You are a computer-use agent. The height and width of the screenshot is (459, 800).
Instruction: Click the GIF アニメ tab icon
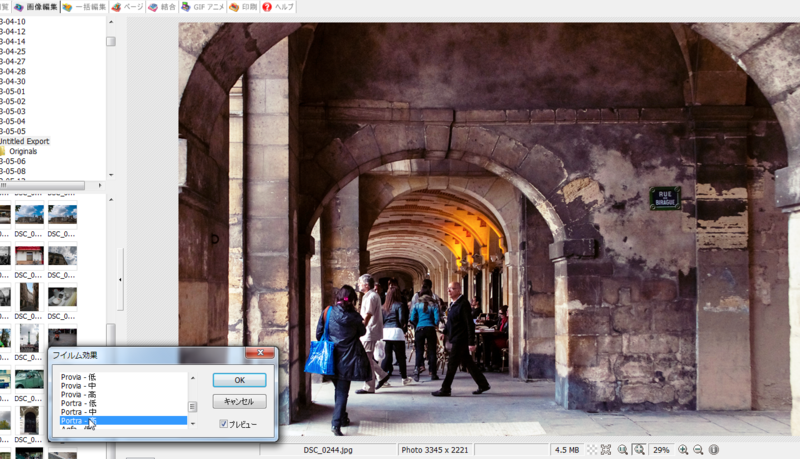[186, 7]
